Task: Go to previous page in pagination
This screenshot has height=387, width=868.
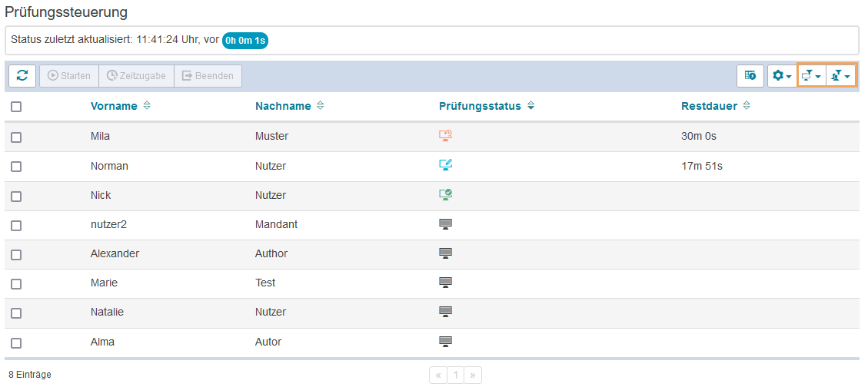Action: (x=438, y=375)
